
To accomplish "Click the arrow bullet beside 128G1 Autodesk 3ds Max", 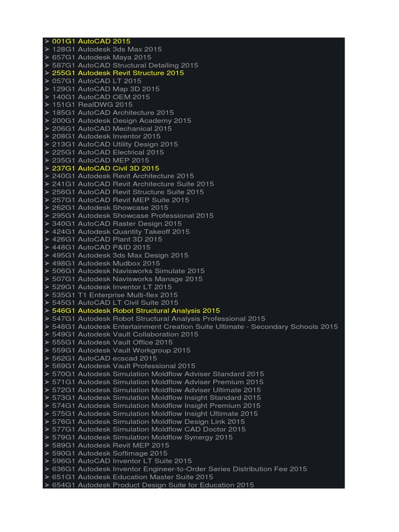I will point(47,49).
